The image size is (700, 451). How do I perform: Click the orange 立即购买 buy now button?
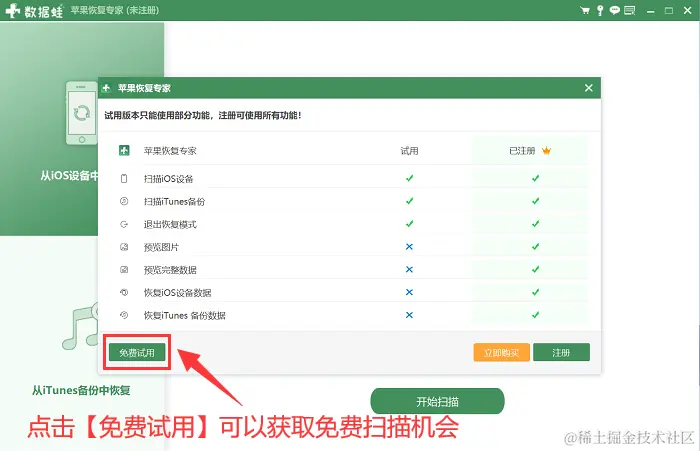click(x=501, y=352)
